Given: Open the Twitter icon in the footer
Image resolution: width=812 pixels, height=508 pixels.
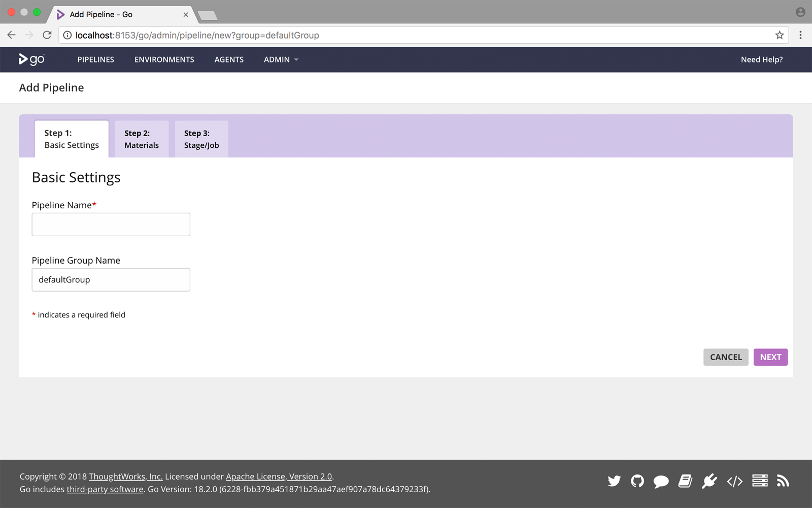Looking at the screenshot, I should tap(614, 481).
